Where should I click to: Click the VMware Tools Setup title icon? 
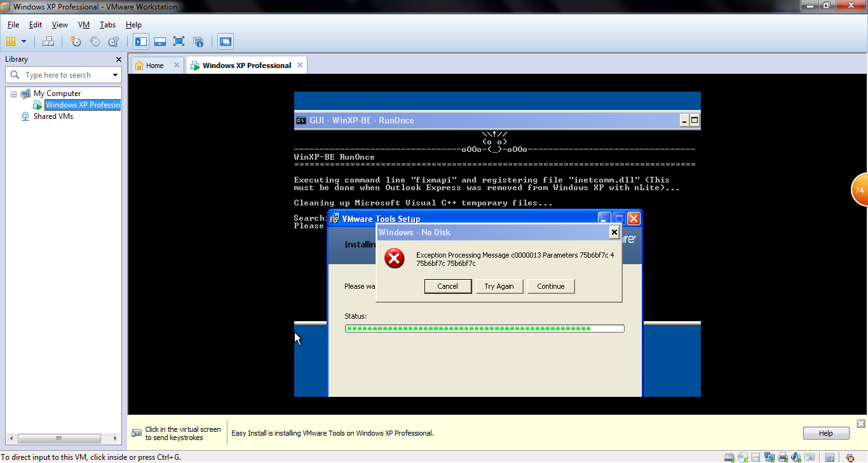coord(334,219)
